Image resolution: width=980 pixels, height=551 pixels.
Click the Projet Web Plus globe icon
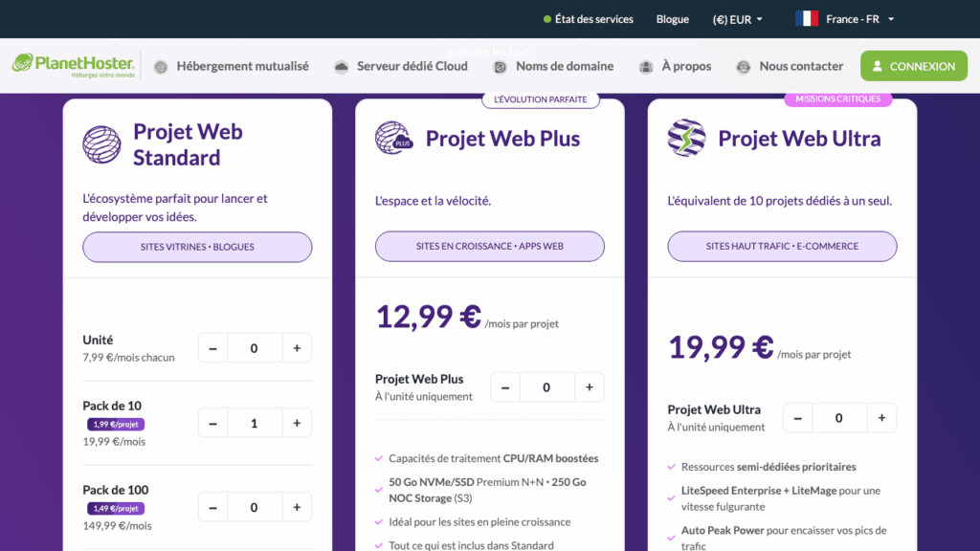pyautogui.click(x=394, y=138)
